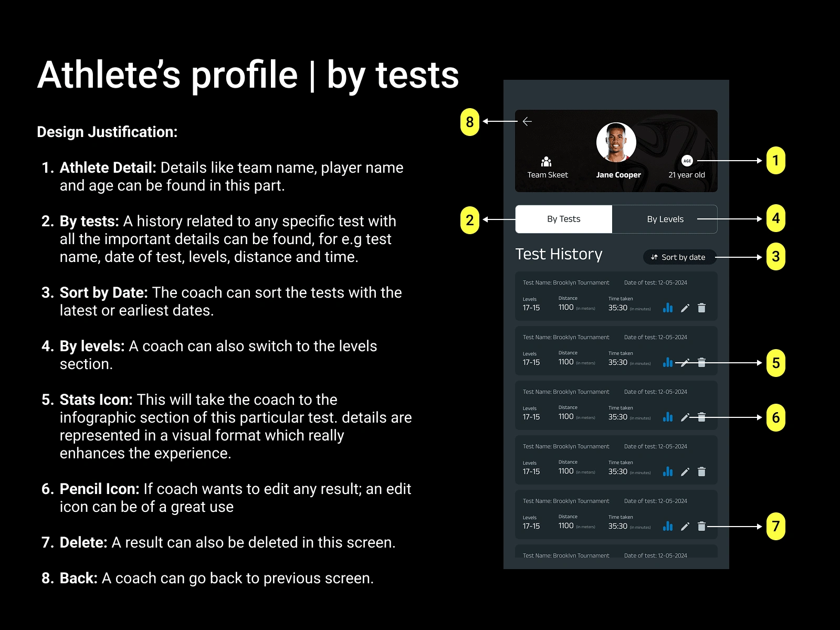Open stats icon in fifth test card

point(668,526)
